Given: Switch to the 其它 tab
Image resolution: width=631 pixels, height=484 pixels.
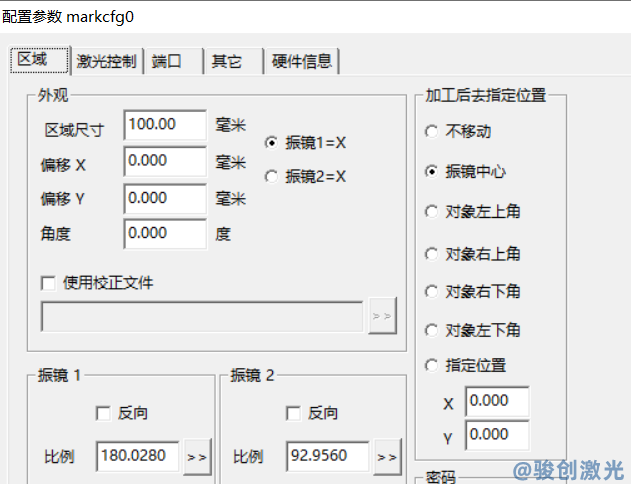Looking at the screenshot, I should pos(233,62).
